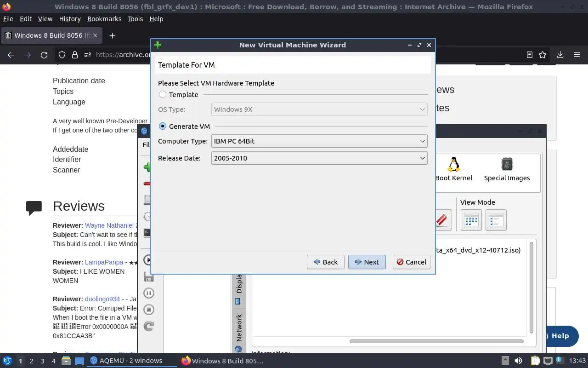Open reviewer Wayne Nathaniel profile link

(x=111, y=225)
